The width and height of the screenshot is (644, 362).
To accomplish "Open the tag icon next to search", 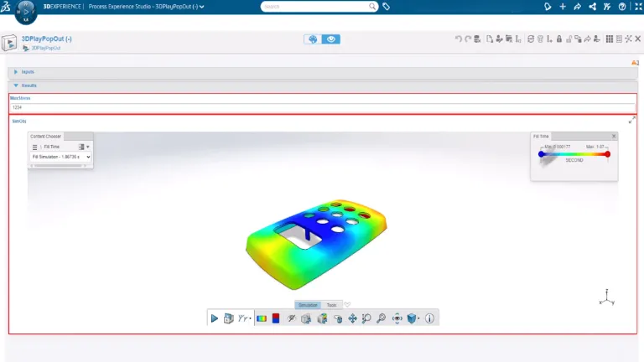I will tap(386, 7).
